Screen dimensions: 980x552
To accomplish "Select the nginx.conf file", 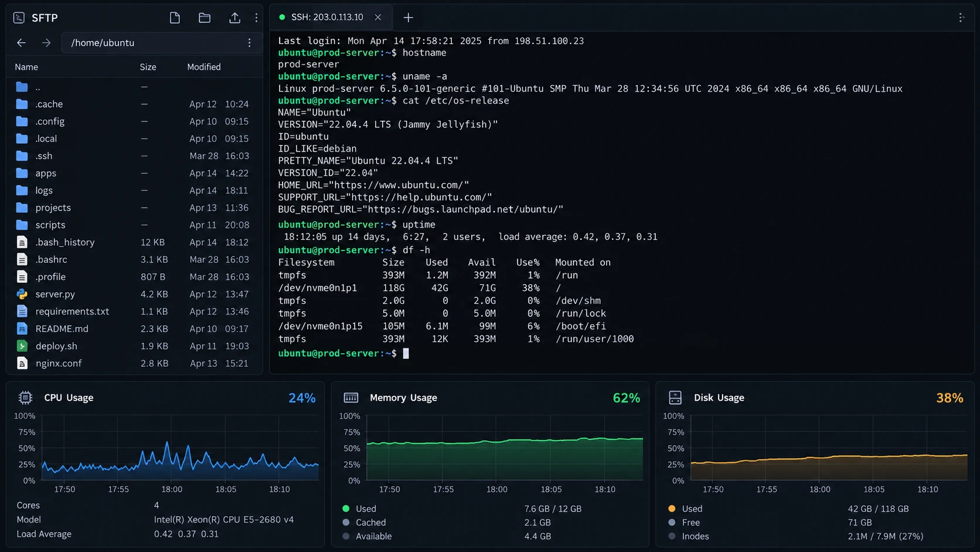I will point(134,363).
